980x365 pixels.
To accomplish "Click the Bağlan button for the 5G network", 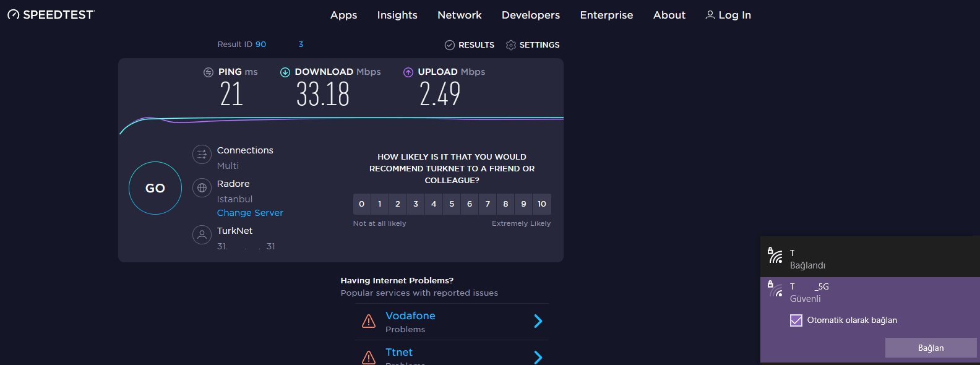I will coord(931,348).
